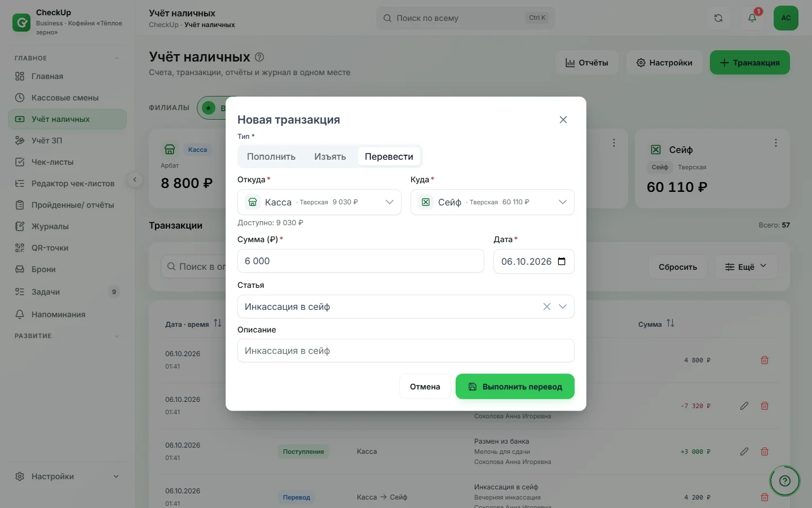Open the Отчёты button
812x508 pixels.
pos(587,63)
